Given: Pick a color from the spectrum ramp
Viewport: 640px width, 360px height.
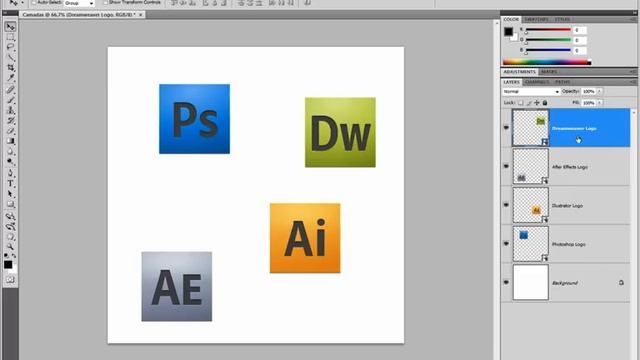Looking at the screenshot, I should tap(547, 62).
